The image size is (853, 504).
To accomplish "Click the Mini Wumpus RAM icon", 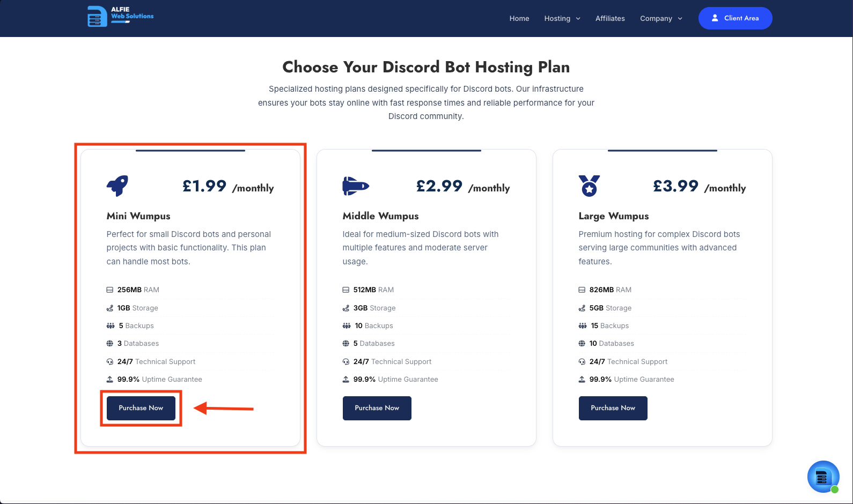I will point(109,290).
